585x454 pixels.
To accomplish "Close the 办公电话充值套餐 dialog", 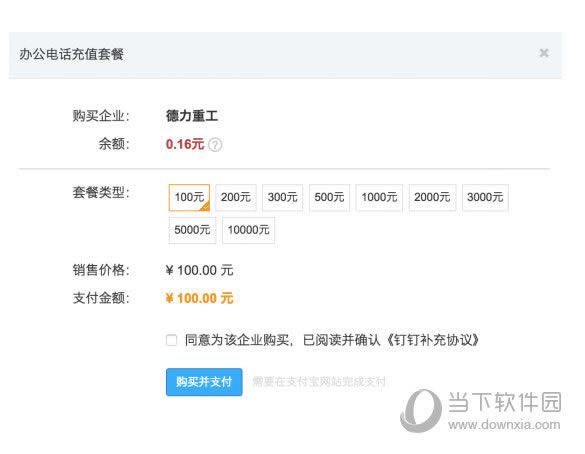I will coord(544,53).
